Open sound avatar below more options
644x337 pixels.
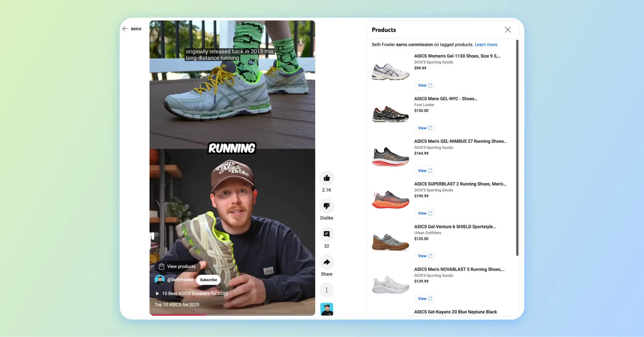327,309
